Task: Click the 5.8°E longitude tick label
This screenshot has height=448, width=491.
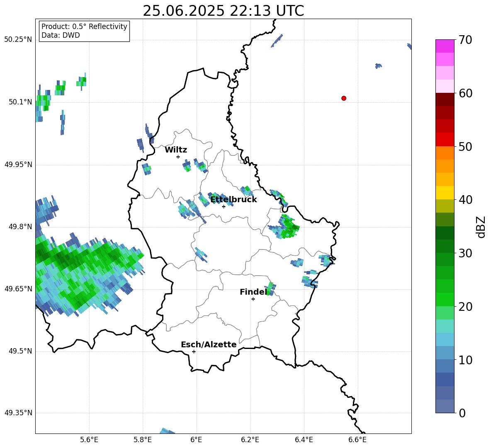Action: (143, 440)
